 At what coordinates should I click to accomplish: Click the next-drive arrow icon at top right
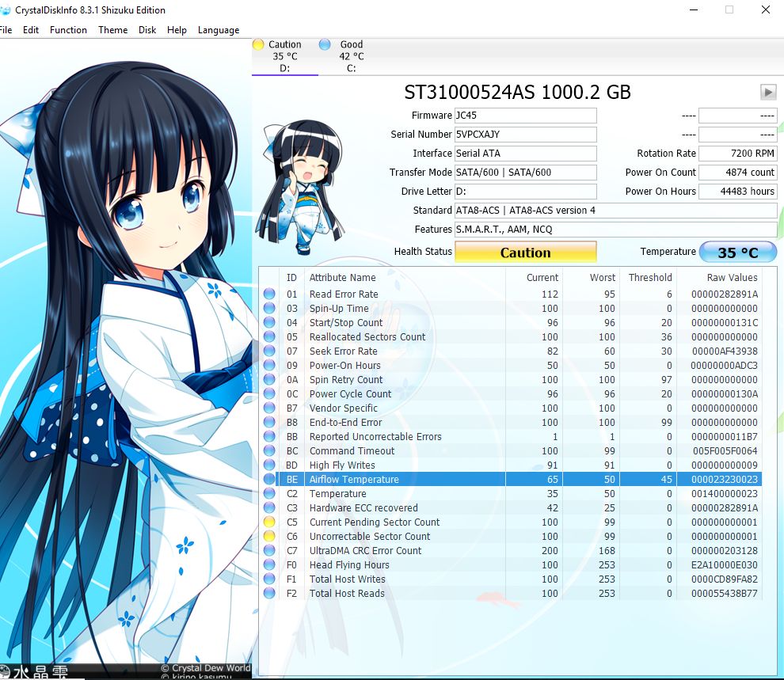tap(767, 92)
